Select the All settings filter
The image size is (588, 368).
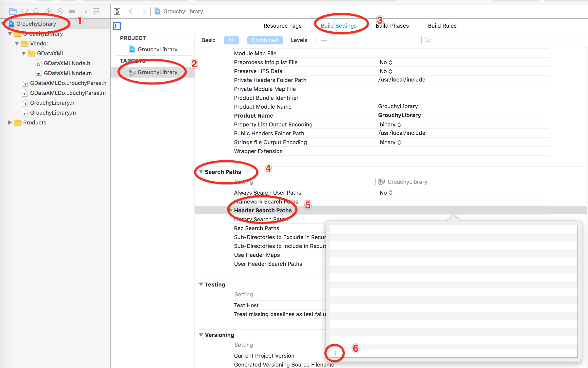[231, 40]
